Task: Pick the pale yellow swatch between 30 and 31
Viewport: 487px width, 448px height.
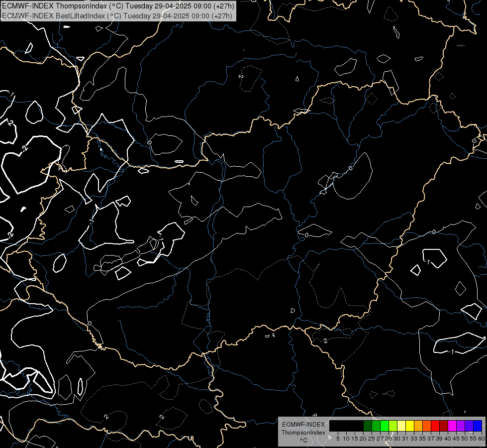Action: pos(401,426)
